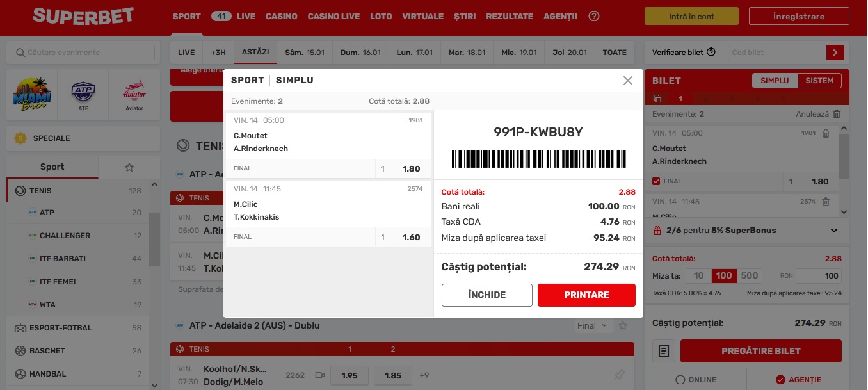This screenshot has height=390, width=868.
Task: Open the Casino Live menu item
Action: click(334, 17)
